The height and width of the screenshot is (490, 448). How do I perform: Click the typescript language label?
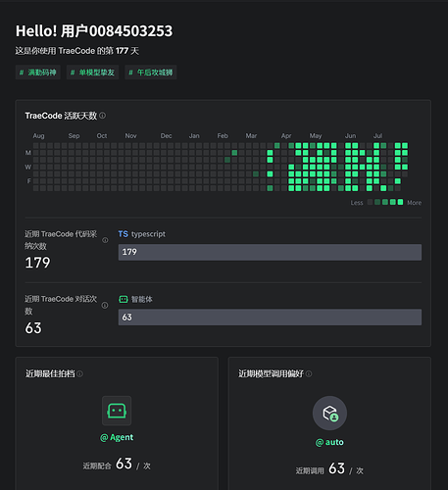148,234
